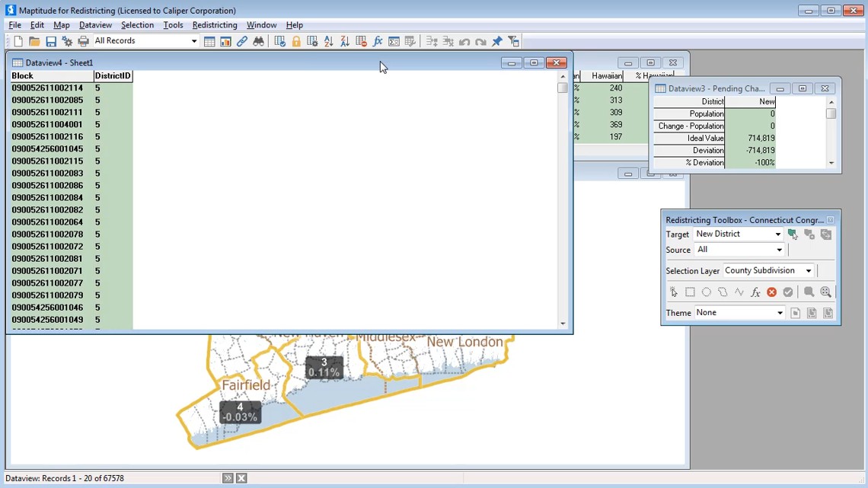Use the freehand selection tool

coord(722,292)
